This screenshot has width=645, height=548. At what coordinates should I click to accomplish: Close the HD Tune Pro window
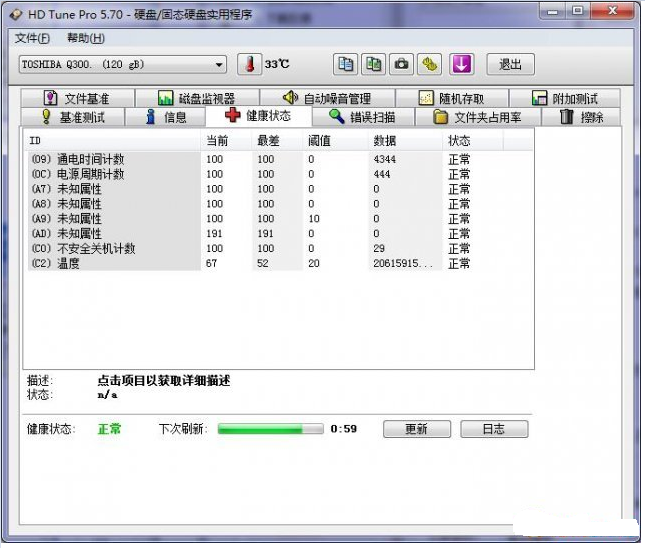click(612, 11)
